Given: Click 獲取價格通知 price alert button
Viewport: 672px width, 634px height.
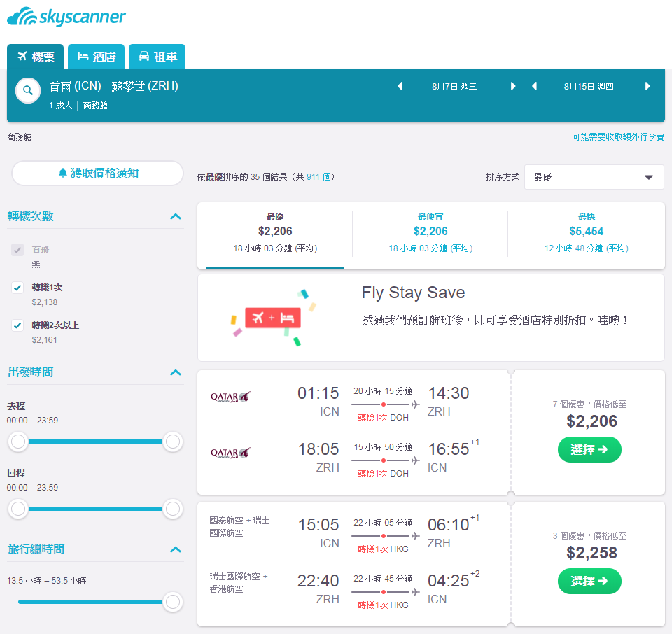Looking at the screenshot, I should (98, 173).
